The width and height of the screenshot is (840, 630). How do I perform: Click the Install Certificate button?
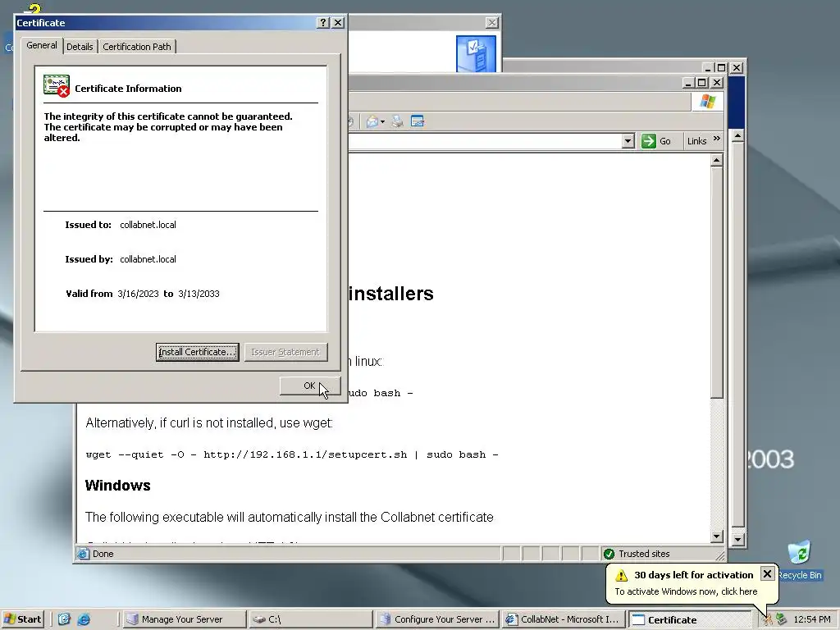(197, 352)
